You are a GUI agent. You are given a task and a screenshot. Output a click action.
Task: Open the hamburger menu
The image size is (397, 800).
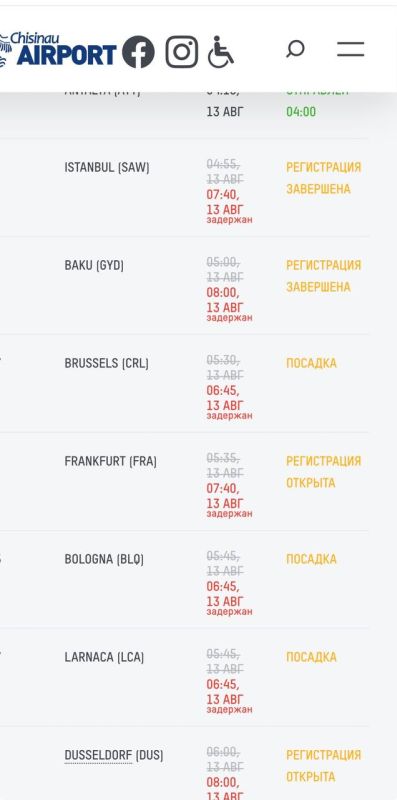[x=351, y=49]
